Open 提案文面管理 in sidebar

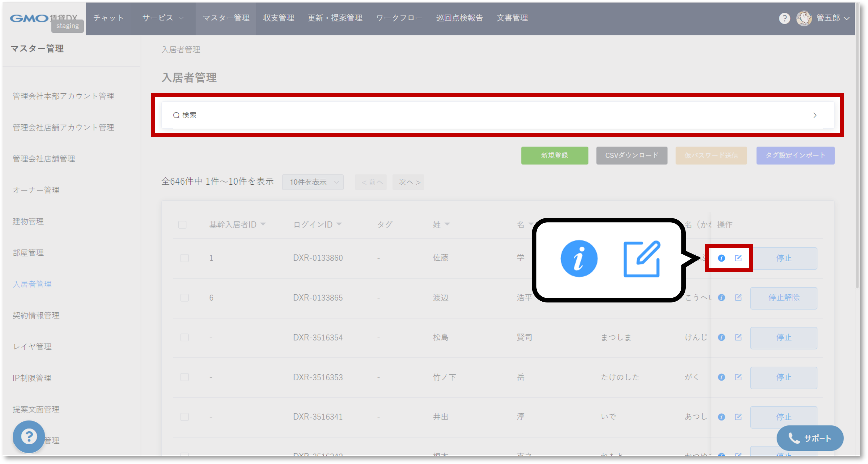36,409
